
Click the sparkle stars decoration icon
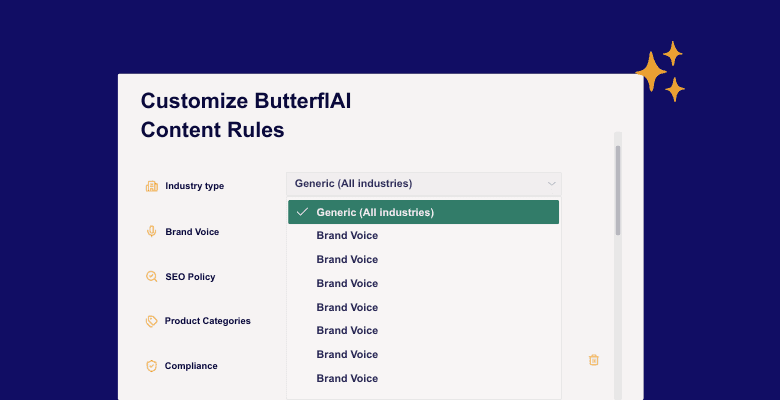(661, 71)
